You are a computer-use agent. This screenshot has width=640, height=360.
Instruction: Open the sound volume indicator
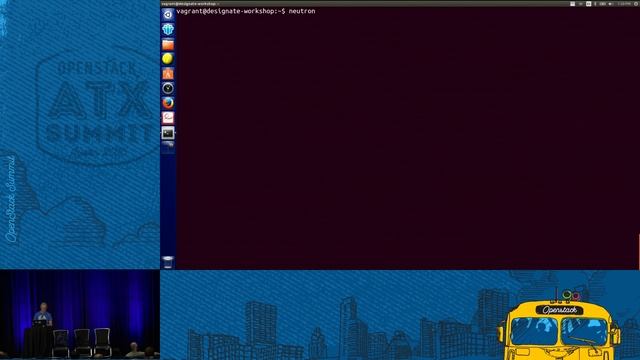click(611, 4)
